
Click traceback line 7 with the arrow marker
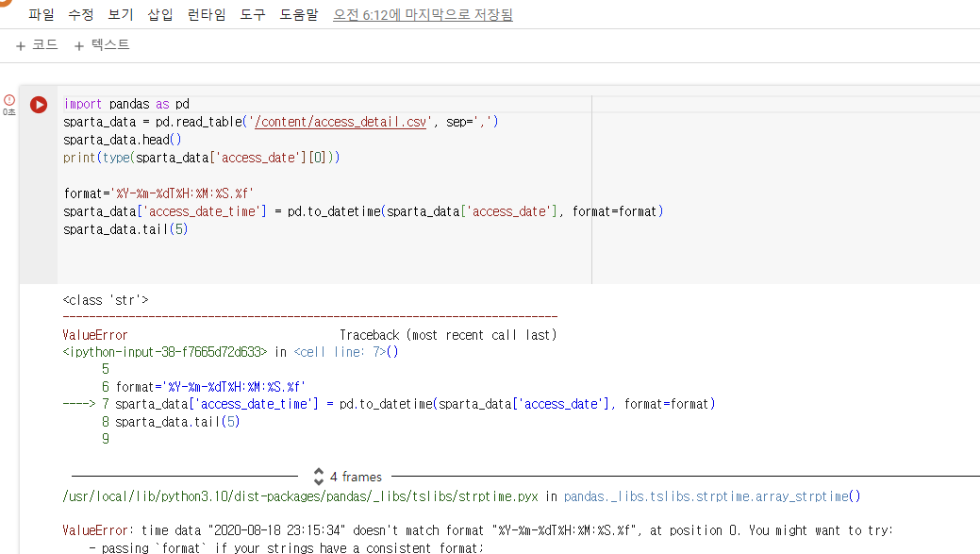point(389,404)
